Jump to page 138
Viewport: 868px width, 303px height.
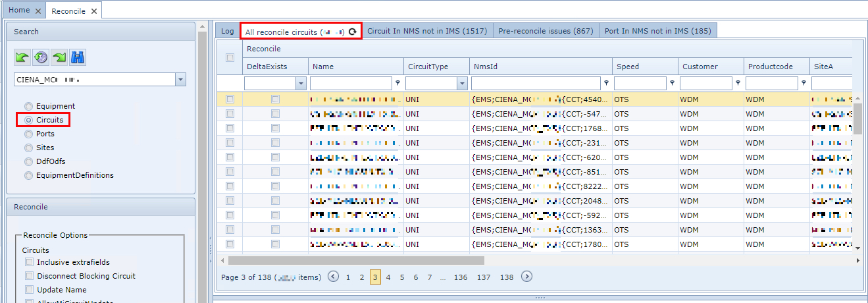(x=506, y=277)
